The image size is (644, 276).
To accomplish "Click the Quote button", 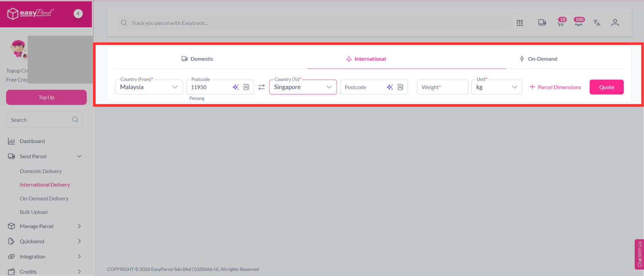I will [x=607, y=87].
